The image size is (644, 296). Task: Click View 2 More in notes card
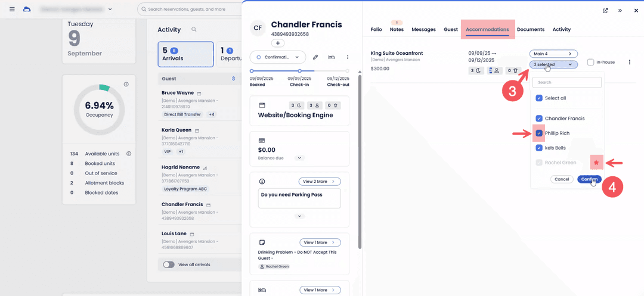point(320,181)
